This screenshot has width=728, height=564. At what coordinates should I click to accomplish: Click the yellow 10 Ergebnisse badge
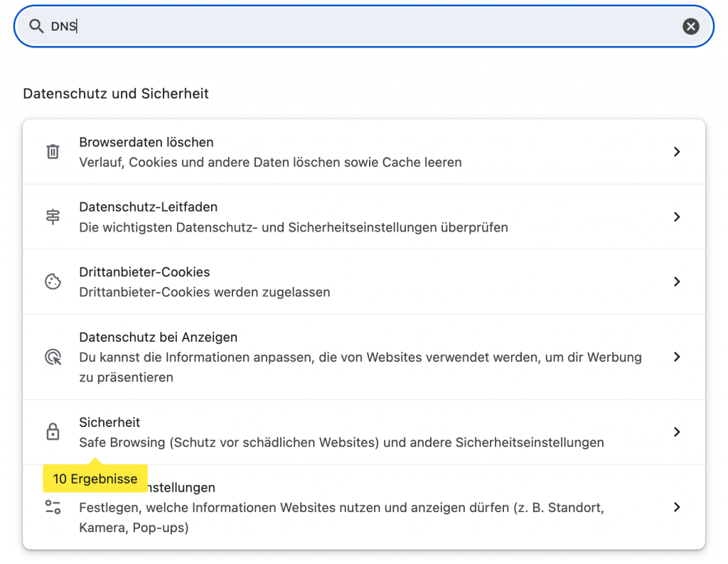95,479
